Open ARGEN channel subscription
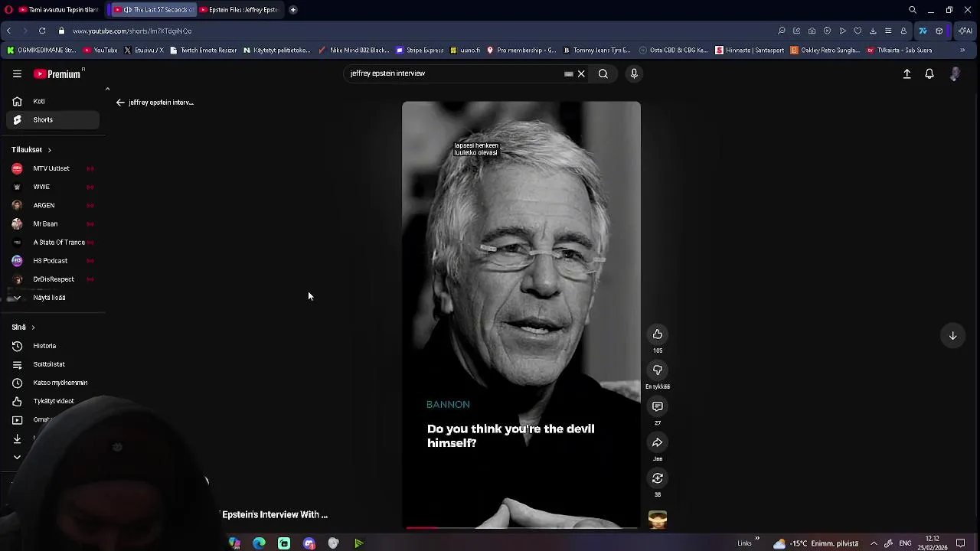Image resolution: width=980 pixels, height=551 pixels. pyautogui.click(x=53, y=205)
